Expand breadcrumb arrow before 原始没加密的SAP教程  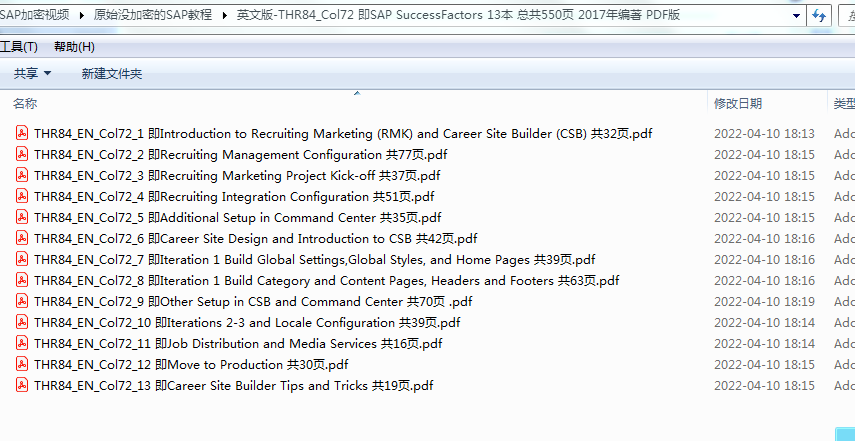(x=82, y=15)
